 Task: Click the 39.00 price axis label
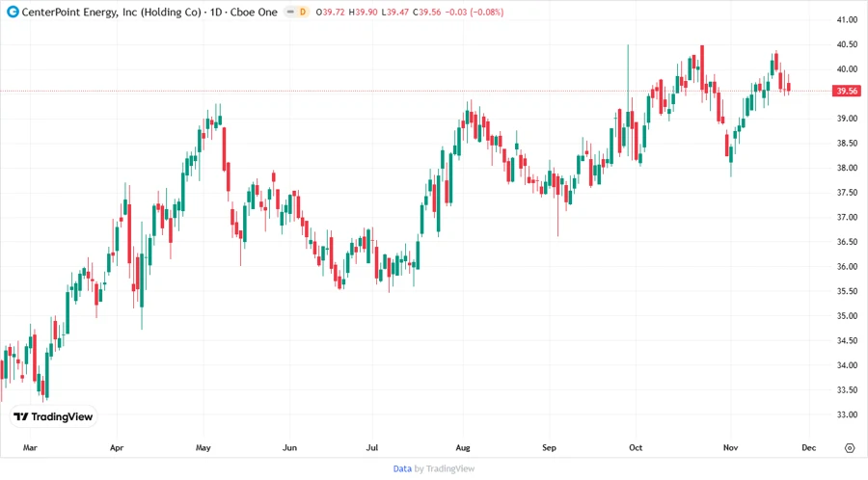click(x=847, y=119)
